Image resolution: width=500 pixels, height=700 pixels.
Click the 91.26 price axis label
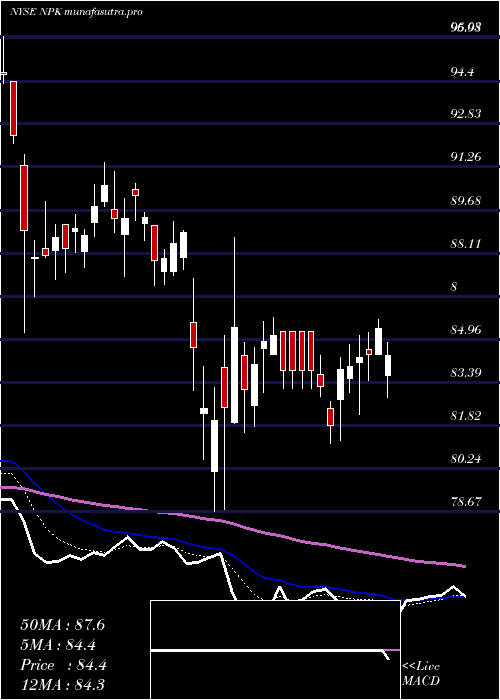[x=466, y=157]
